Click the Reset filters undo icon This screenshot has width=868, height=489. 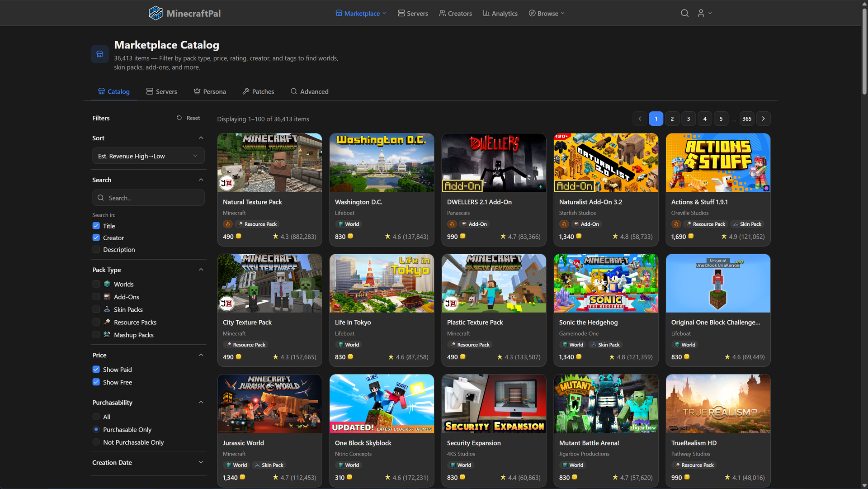coord(179,118)
